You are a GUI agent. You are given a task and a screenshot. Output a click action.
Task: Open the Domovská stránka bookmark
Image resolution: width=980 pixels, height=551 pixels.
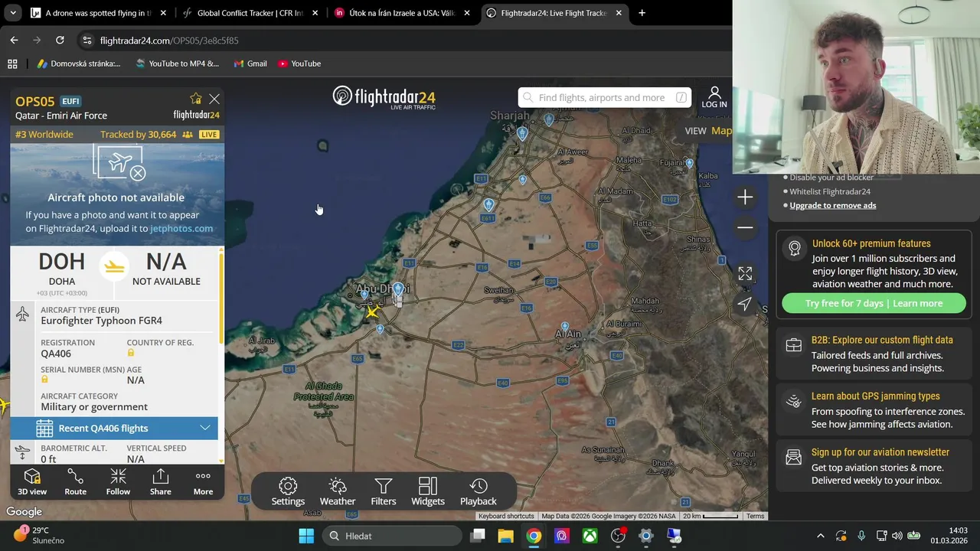coord(78,64)
